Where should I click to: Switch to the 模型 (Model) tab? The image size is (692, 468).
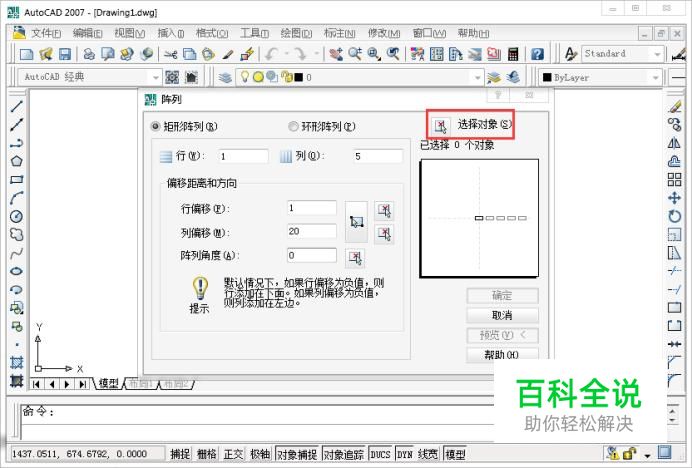(108, 383)
